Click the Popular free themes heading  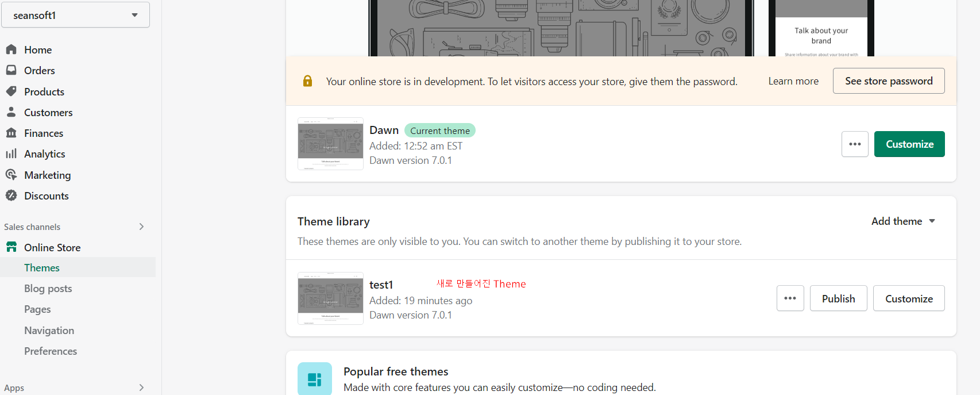(396, 371)
